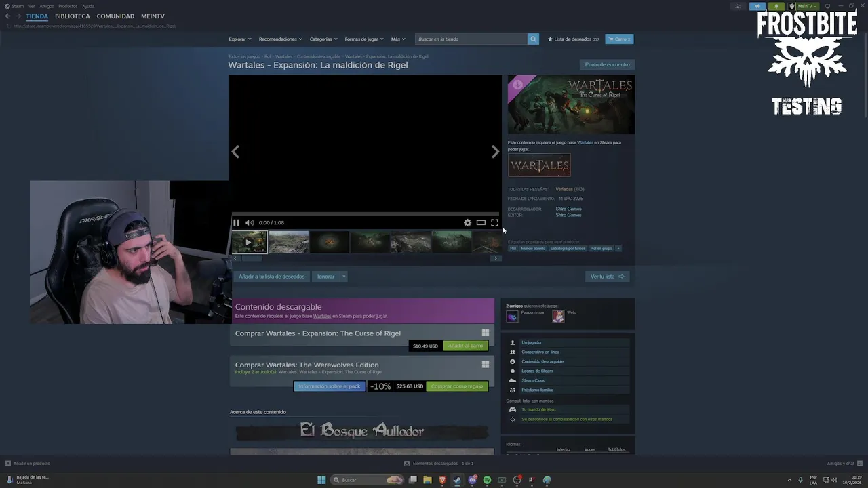Show next media with the right arrow
This screenshot has width=868, height=488.
point(495,152)
